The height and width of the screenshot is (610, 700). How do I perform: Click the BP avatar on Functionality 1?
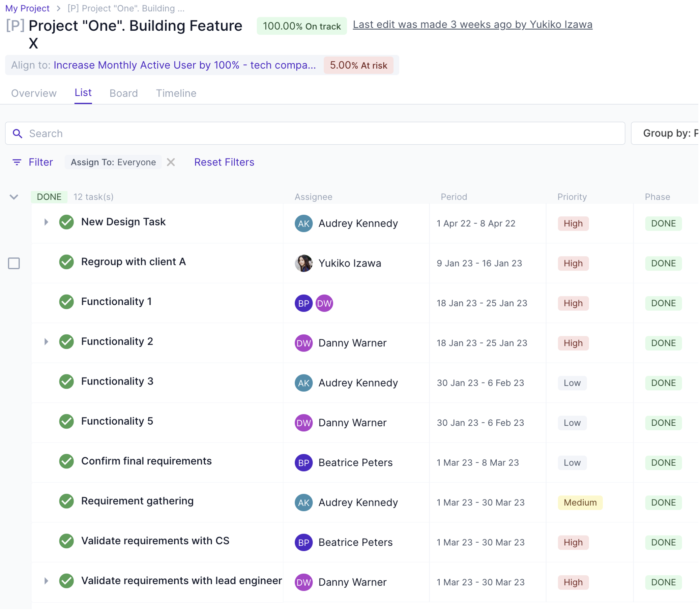click(x=304, y=303)
